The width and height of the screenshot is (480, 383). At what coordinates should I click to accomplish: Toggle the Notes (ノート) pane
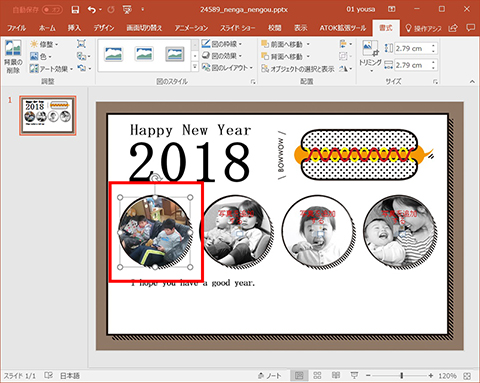269,376
